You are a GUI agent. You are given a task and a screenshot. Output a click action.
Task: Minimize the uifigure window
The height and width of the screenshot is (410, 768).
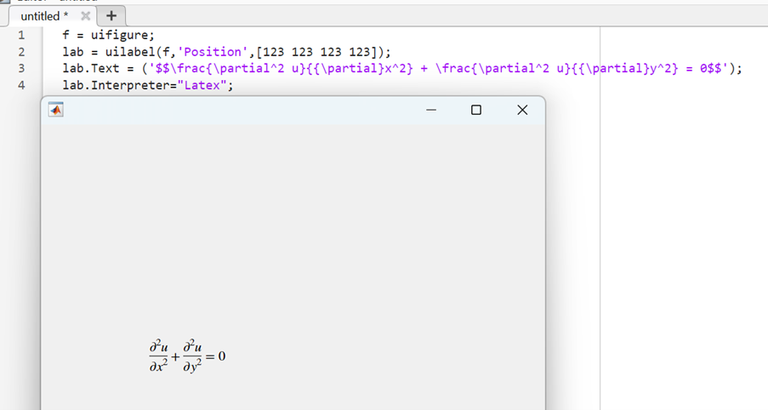431,110
